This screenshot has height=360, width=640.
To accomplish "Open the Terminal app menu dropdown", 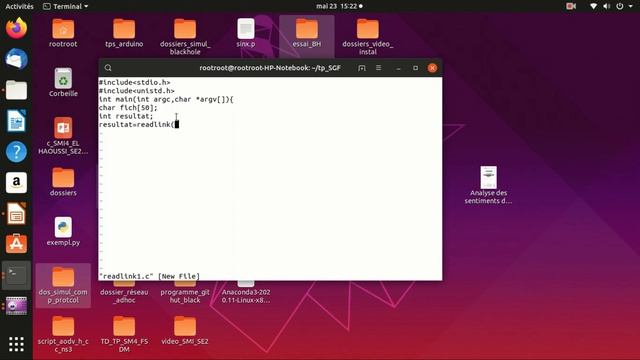I will (65, 6).
